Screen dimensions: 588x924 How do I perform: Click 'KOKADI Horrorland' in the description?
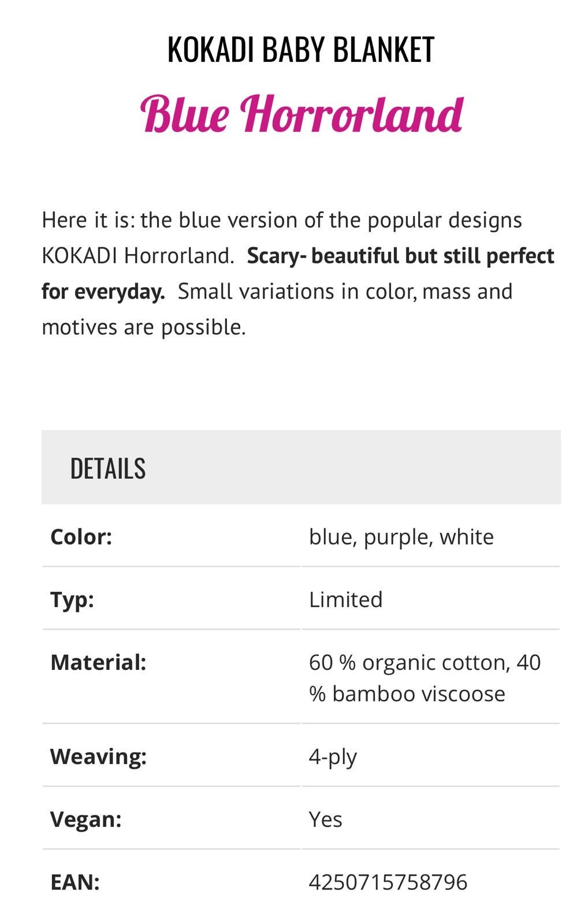pyautogui.click(x=137, y=256)
